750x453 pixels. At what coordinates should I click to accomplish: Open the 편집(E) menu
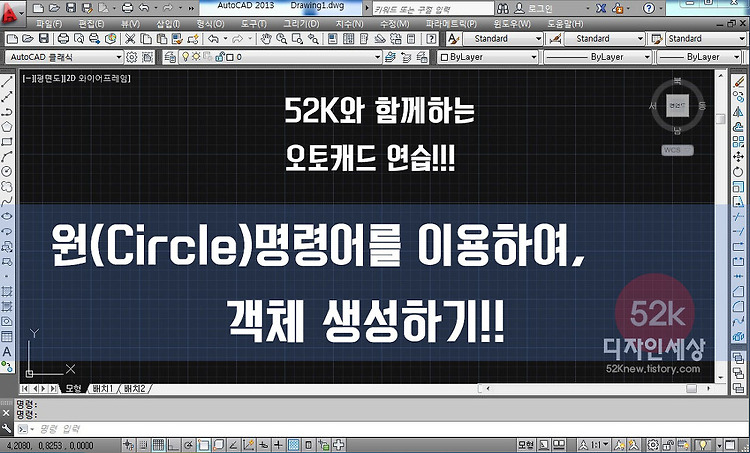coord(91,24)
